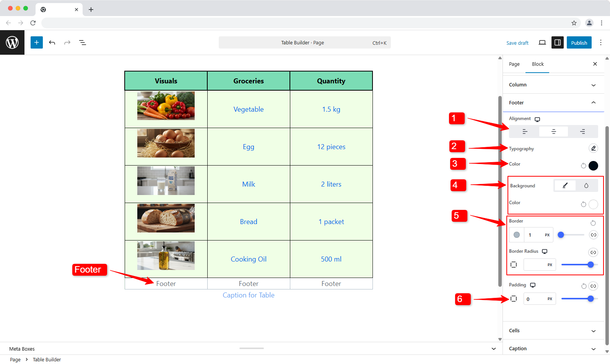Open the block inserter plus button
610x364 pixels.
click(37, 42)
